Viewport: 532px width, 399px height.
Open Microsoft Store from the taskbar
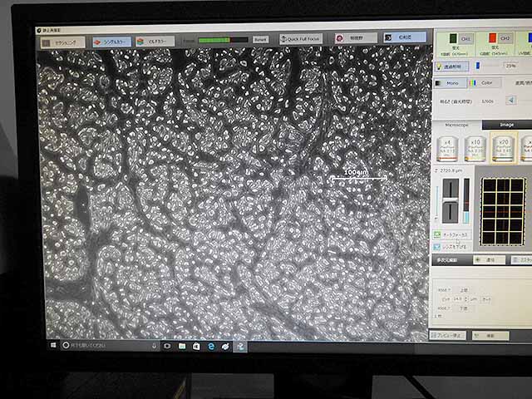196,347
